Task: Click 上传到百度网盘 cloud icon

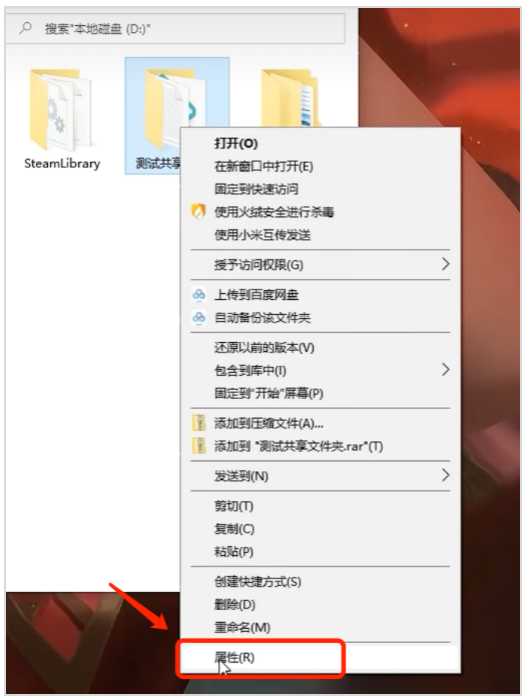Action: coord(199,295)
